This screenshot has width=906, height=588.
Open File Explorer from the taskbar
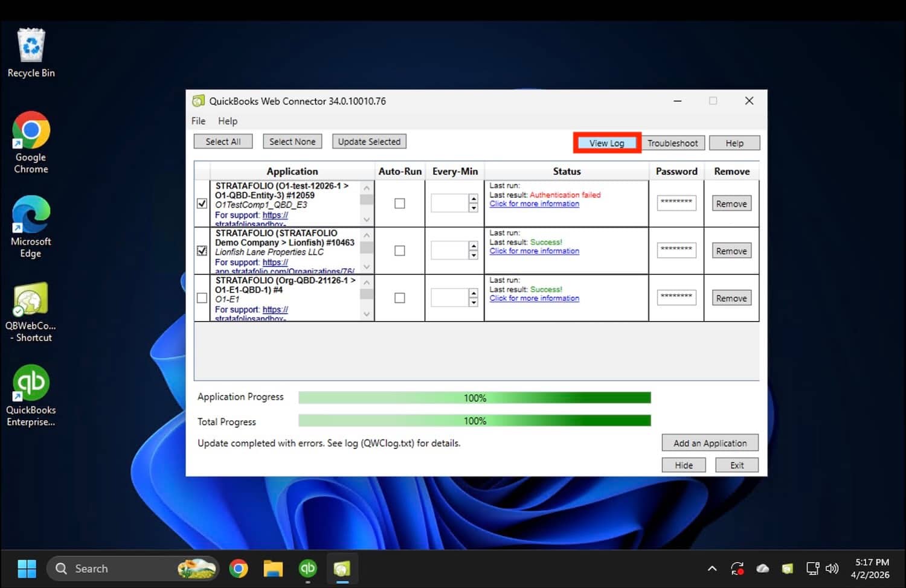click(x=273, y=568)
